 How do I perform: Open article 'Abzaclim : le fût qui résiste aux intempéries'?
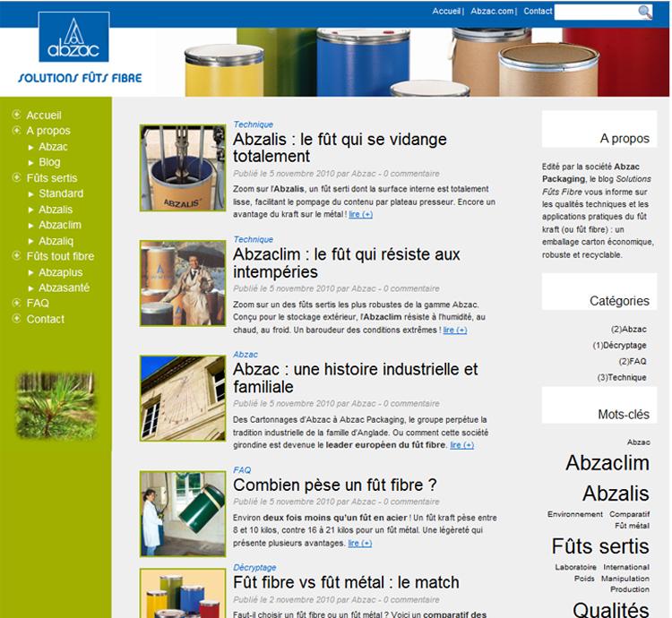[x=346, y=263]
